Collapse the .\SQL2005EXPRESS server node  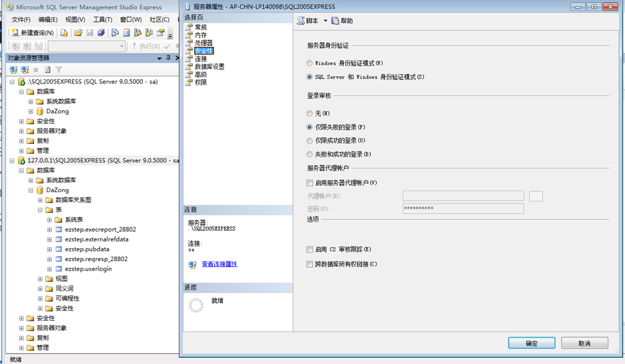click(x=12, y=82)
